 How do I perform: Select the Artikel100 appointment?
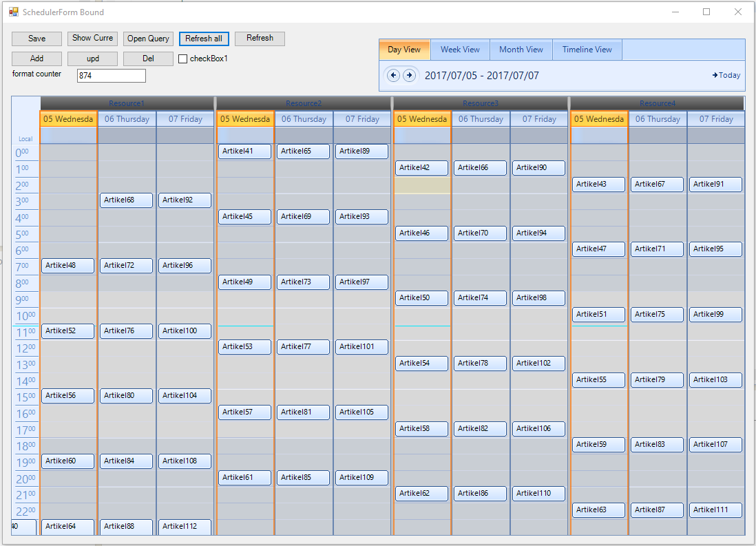pos(185,331)
